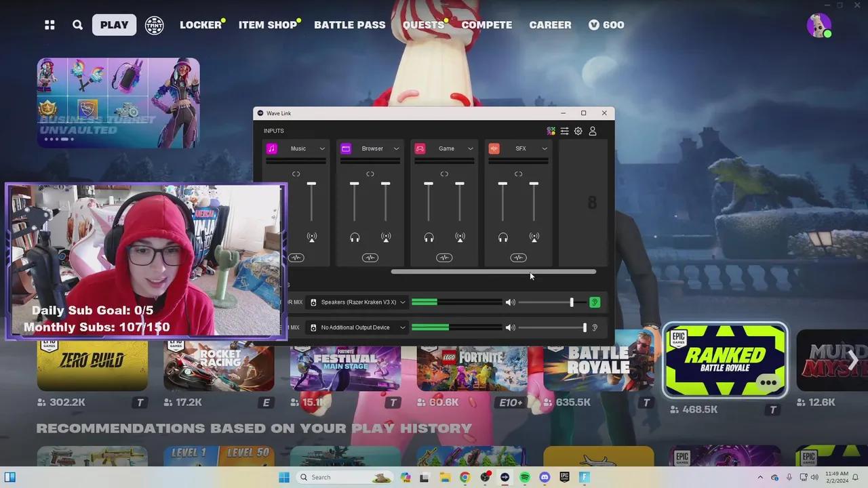
Task: Click the Browser channel icon
Action: coord(346,148)
